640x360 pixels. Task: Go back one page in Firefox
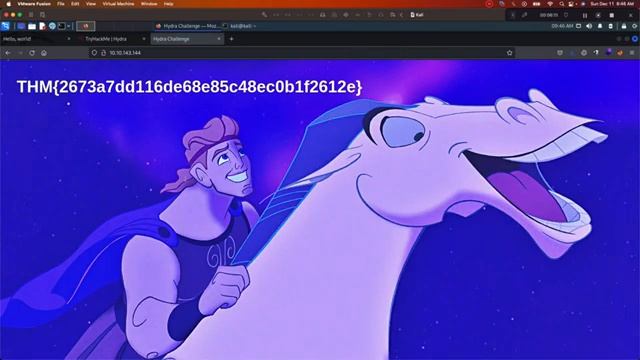click(8, 53)
